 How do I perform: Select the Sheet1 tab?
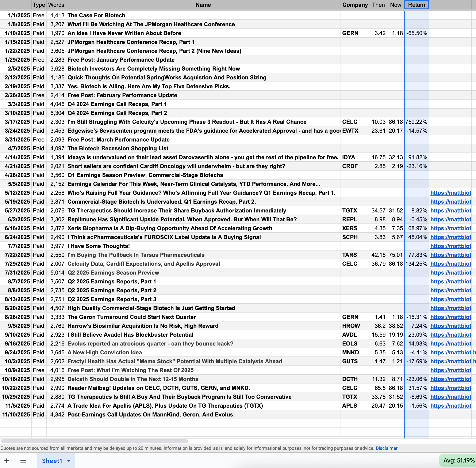tap(52, 461)
